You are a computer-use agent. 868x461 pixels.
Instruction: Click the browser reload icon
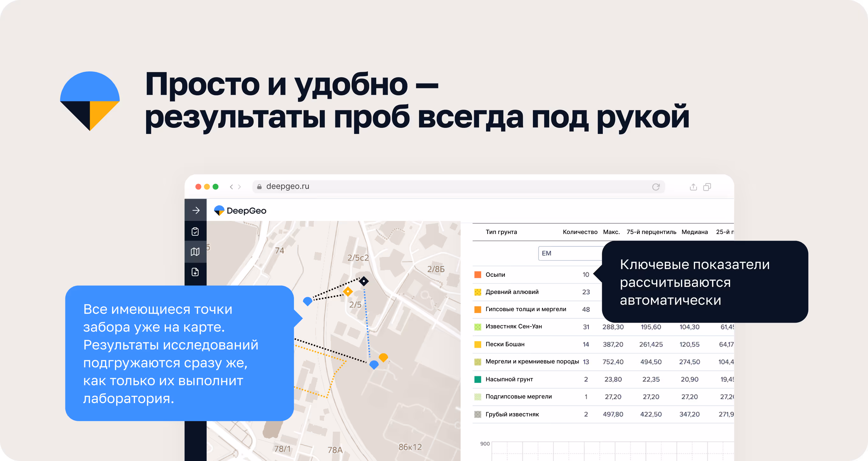(x=655, y=187)
